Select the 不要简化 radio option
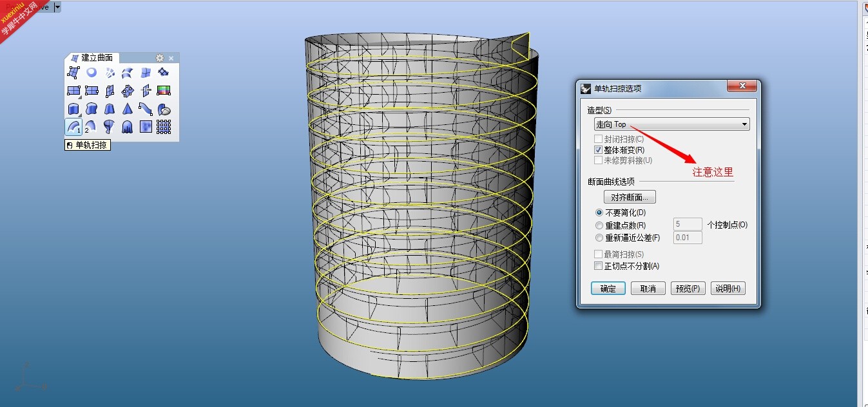The height and width of the screenshot is (407, 868). pyautogui.click(x=599, y=213)
